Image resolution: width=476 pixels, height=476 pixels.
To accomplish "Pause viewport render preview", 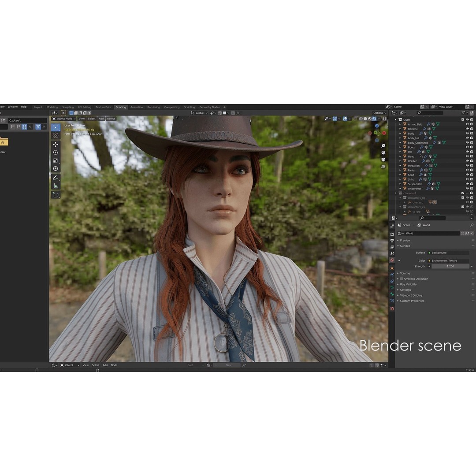I will point(385,119).
